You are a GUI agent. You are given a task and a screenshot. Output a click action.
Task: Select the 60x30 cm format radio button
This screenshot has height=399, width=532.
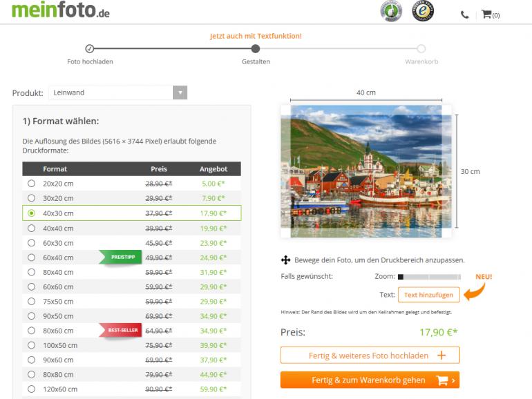point(31,243)
